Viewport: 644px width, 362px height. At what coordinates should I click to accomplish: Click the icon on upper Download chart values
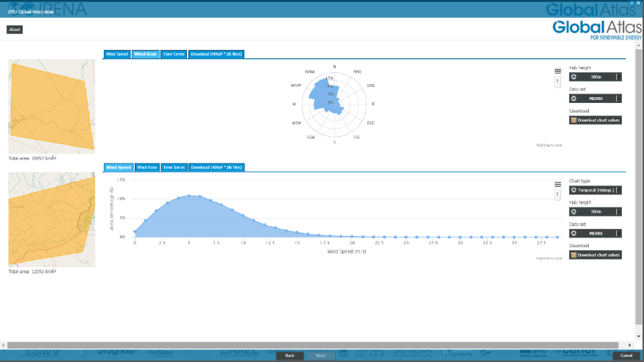pyautogui.click(x=573, y=120)
